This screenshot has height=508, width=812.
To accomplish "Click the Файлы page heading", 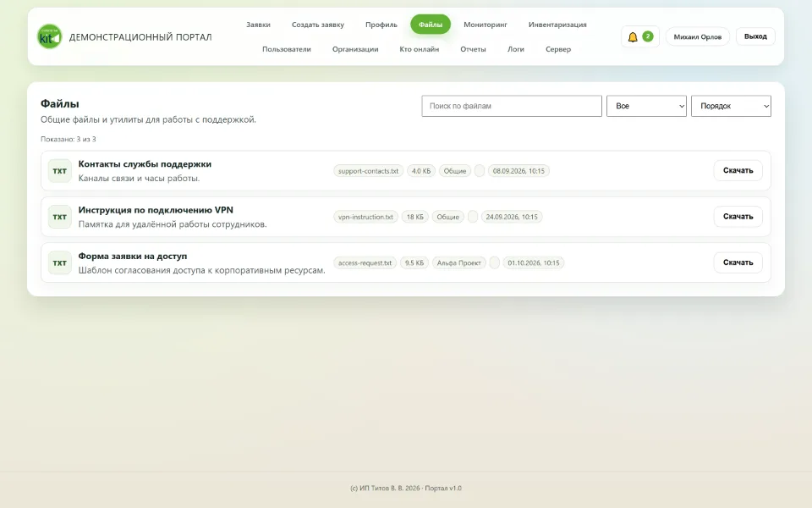I will pyautogui.click(x=59, y=103).
